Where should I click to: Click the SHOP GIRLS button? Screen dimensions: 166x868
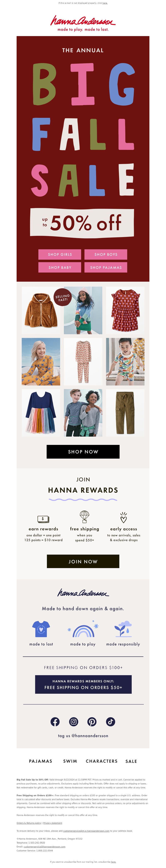(60, 254)
